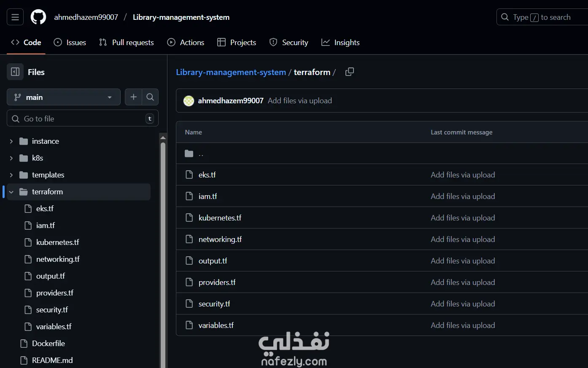Screen dimensions: 588x368
Task: Select the templates folder in tree
Action: [x=48, y=175]
